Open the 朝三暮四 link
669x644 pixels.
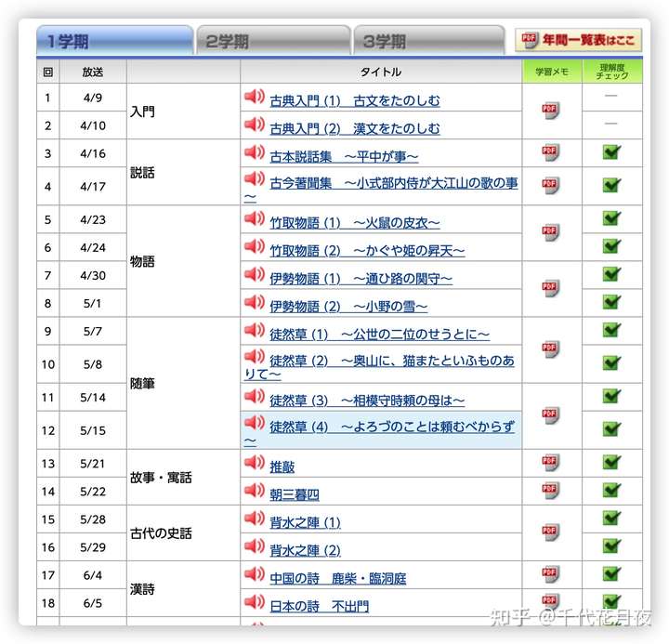(x=295, y=494)
